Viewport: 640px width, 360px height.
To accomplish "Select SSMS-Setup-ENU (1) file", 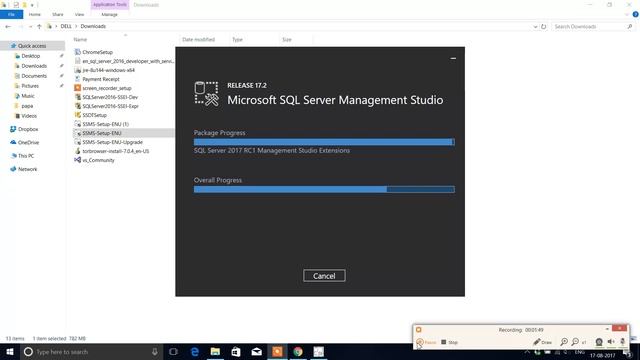I will pyautogui.click(x=105, y=124).
